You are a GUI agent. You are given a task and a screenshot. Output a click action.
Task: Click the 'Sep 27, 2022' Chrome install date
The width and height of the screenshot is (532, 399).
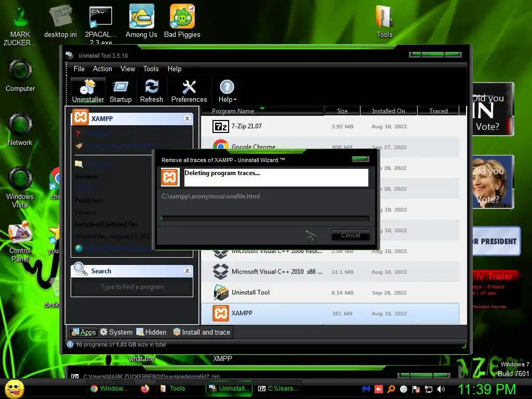point(389,147)
